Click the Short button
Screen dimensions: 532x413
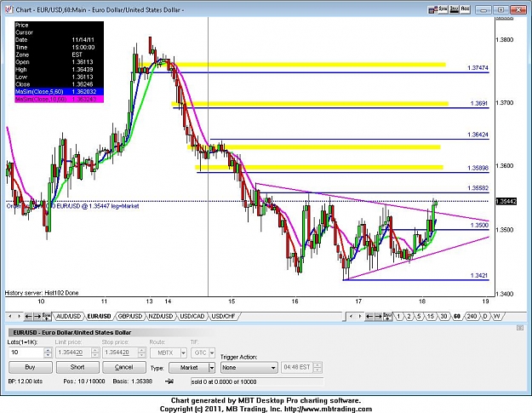tap(77, 367)
